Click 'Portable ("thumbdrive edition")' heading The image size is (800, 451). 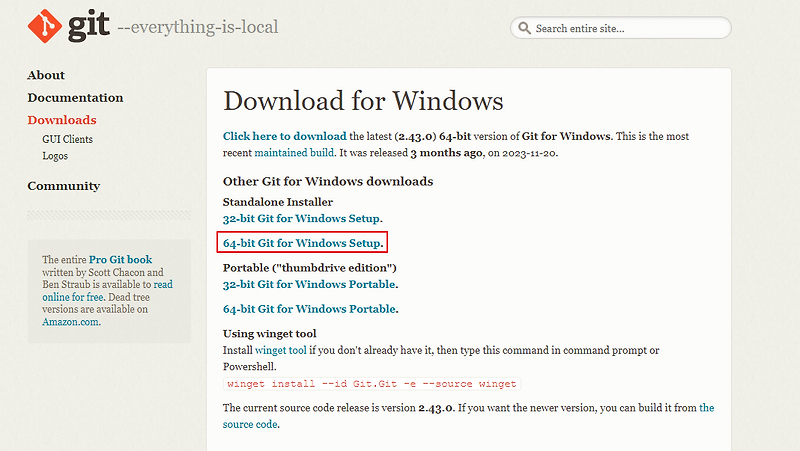[x=310, y=268]
